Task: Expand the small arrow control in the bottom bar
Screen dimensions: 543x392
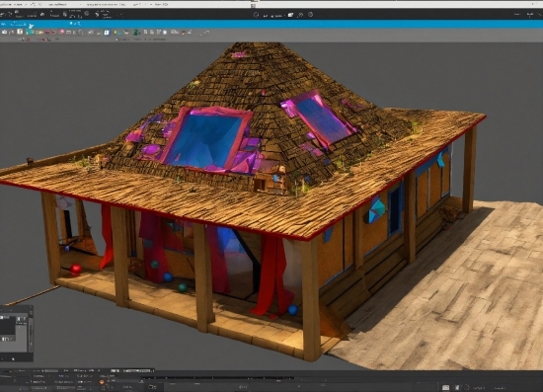Action: [x=141, y=381]
